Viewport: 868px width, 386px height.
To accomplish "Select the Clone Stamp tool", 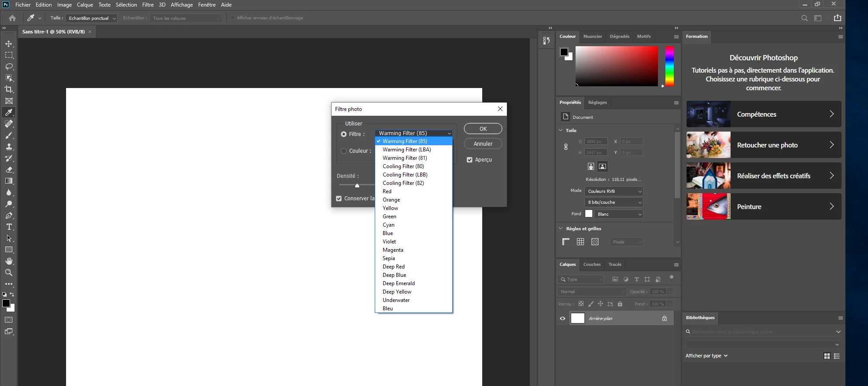I will click(9, 147).
